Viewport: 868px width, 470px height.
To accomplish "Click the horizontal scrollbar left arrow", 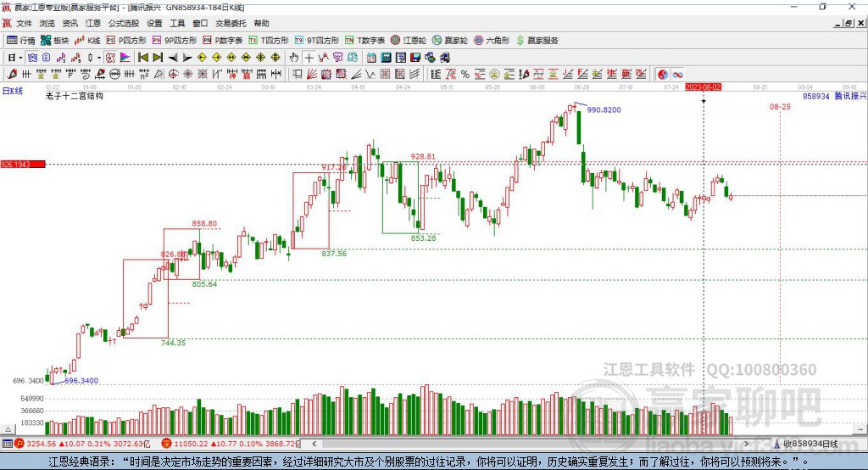I will [x=314, y=444].
